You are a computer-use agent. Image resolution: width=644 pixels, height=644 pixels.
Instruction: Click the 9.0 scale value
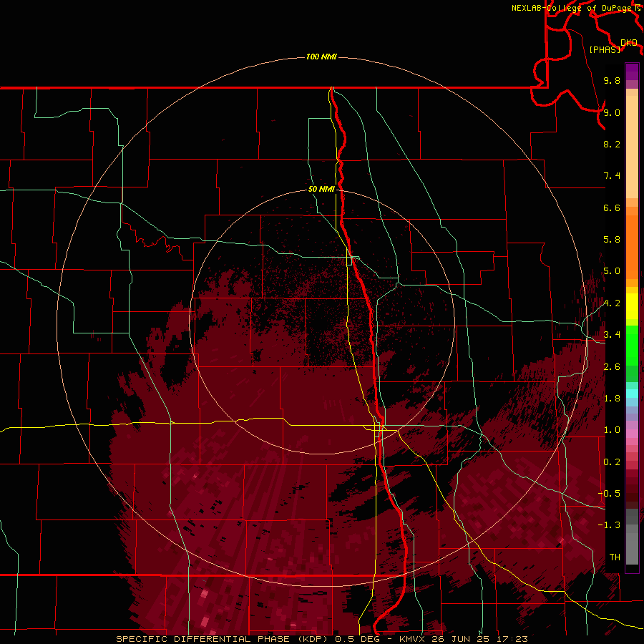(x=612, y=112)
